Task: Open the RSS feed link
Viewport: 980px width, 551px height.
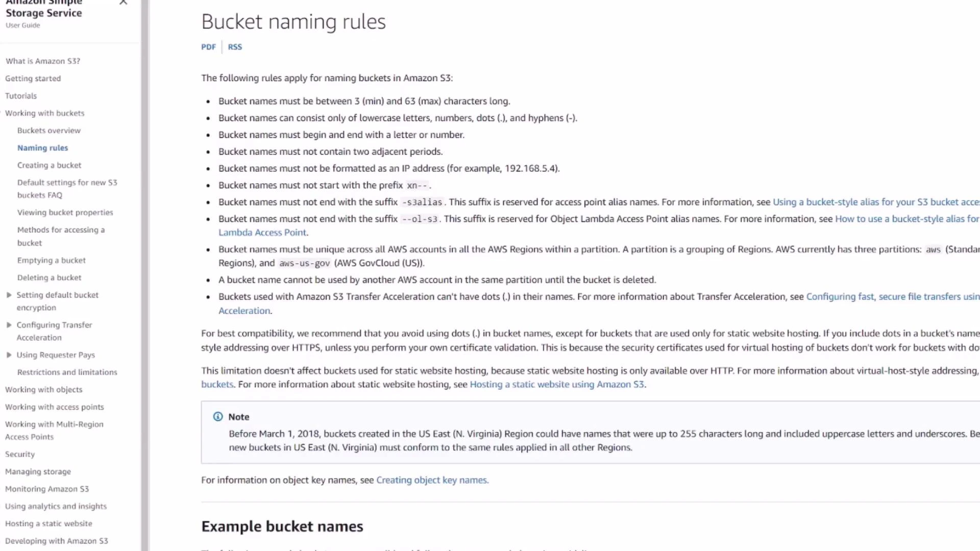Action: point(235,46)
